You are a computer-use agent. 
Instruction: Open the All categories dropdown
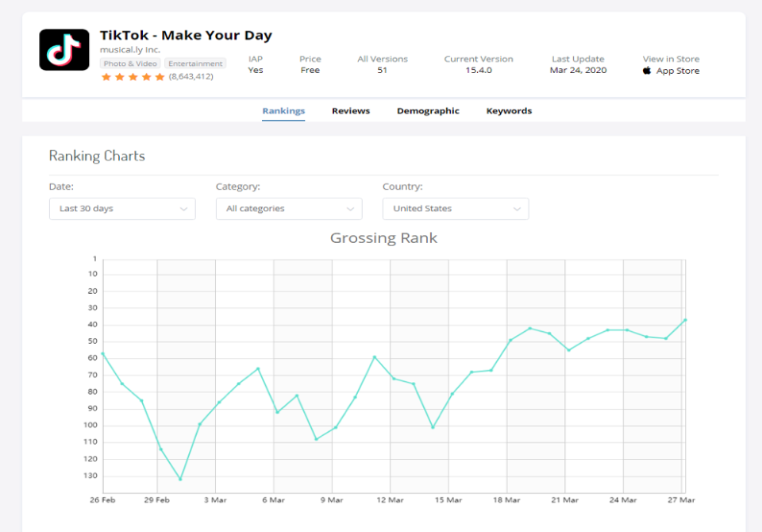point(289,209)
